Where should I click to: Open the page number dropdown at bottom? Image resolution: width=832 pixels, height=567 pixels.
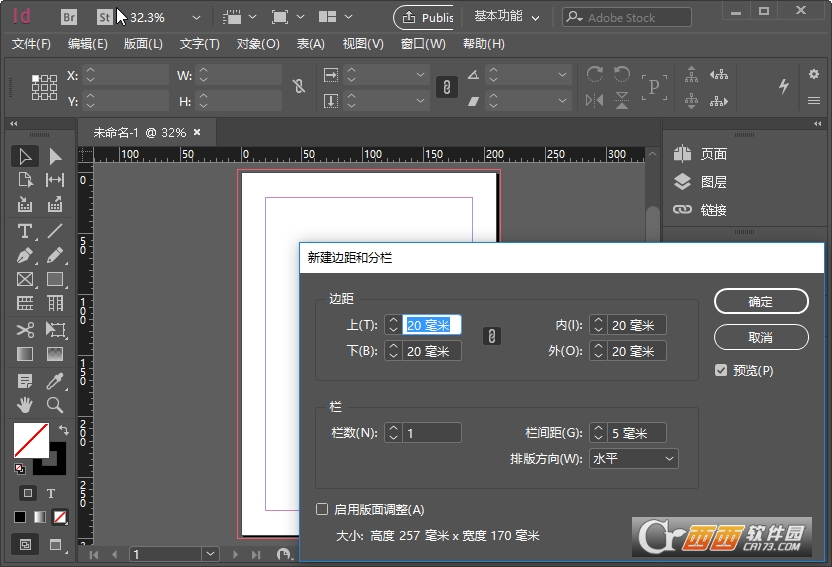[211, 554]
